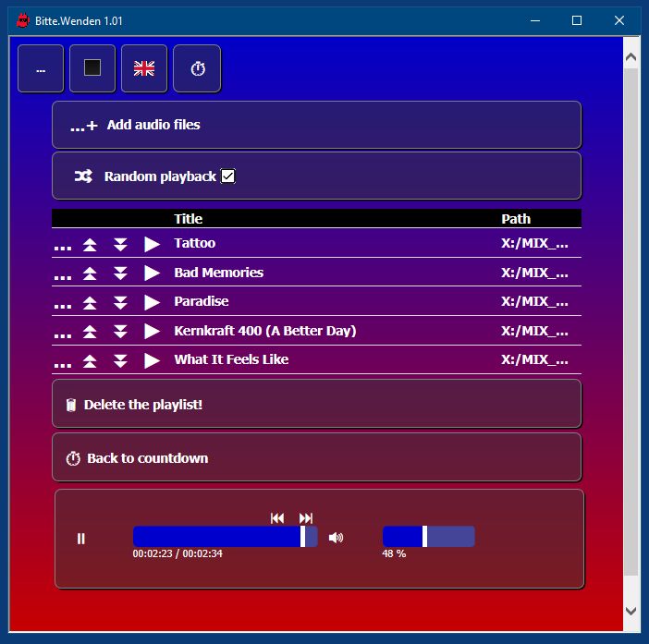Viewport: 649px width, 644px height.
Task: Move Tattoo down in the playlist
Action: pos(120,245)
